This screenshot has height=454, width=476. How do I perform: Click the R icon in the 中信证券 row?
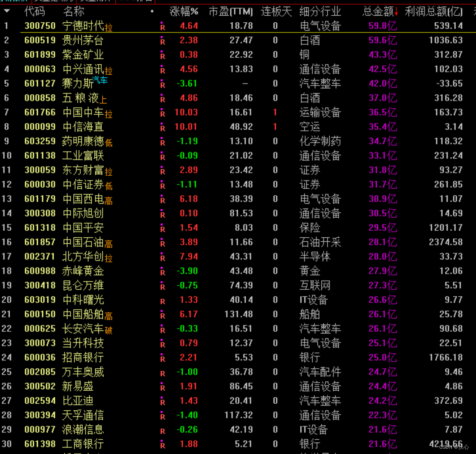(x=163, y=184)
